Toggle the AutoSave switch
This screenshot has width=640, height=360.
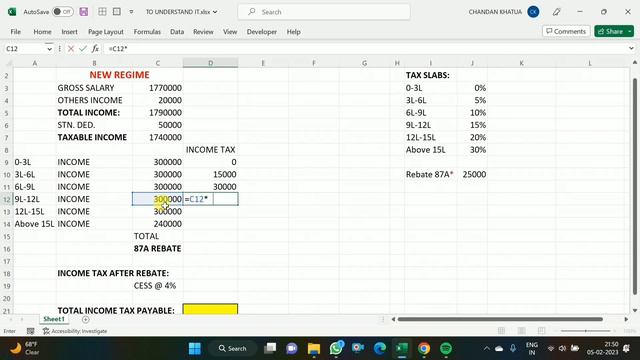click(x=63, y=12)
